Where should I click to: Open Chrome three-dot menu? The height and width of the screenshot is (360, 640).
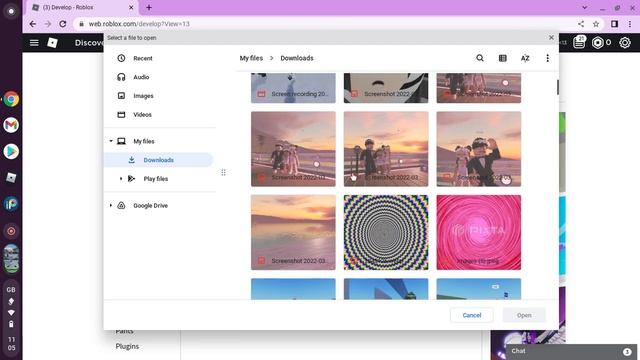630,24
